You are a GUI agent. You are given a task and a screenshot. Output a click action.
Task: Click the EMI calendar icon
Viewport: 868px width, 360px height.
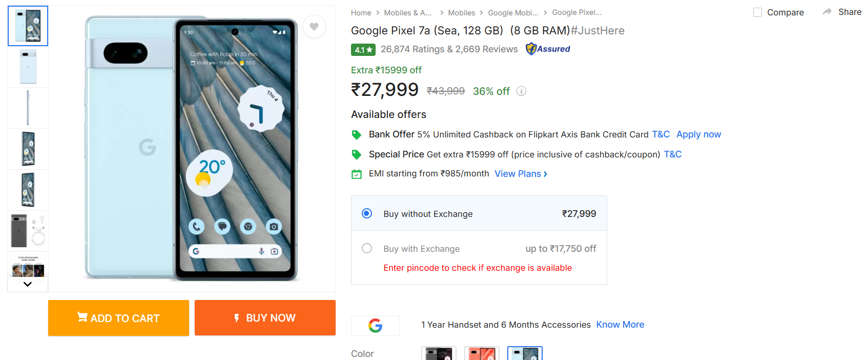pyautogui.click(x=357, y=174)
